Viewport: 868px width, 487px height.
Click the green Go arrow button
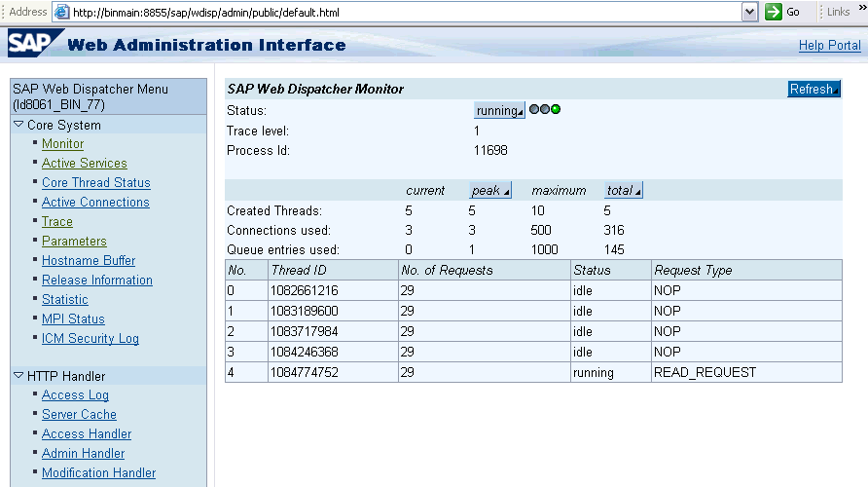(x=774, y=12)
